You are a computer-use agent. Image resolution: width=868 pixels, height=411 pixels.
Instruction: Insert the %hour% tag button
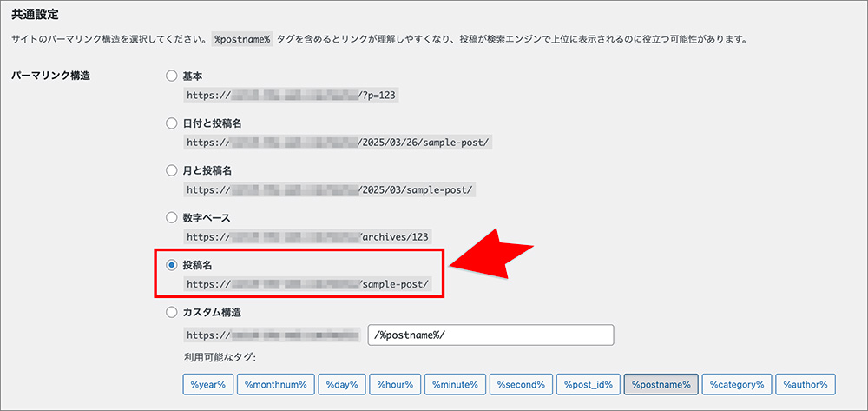395,384
